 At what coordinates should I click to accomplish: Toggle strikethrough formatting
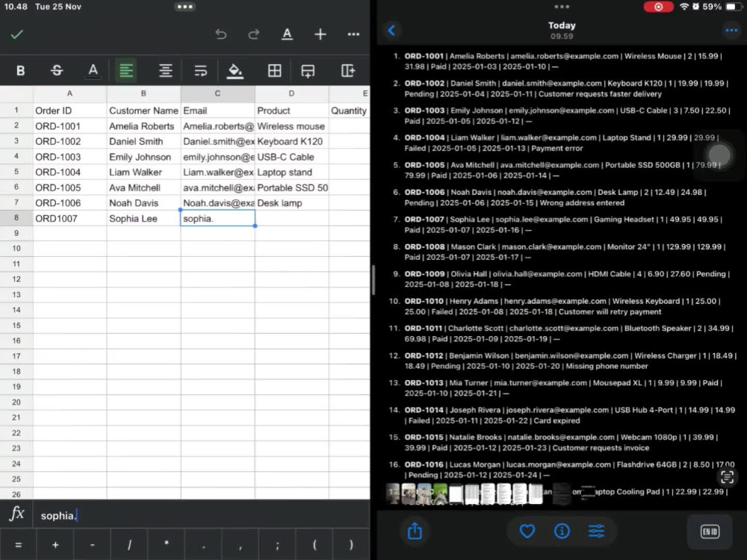click(57, 71)
